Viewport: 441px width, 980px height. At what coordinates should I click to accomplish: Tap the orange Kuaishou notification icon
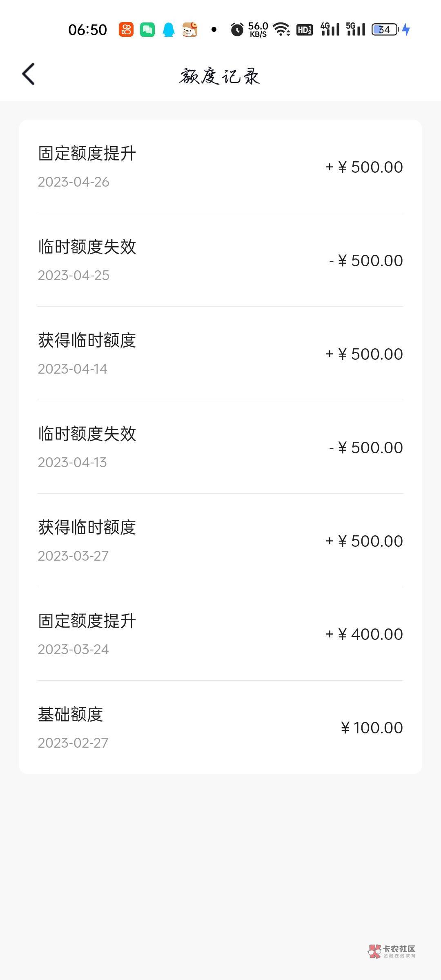(126, 29)
